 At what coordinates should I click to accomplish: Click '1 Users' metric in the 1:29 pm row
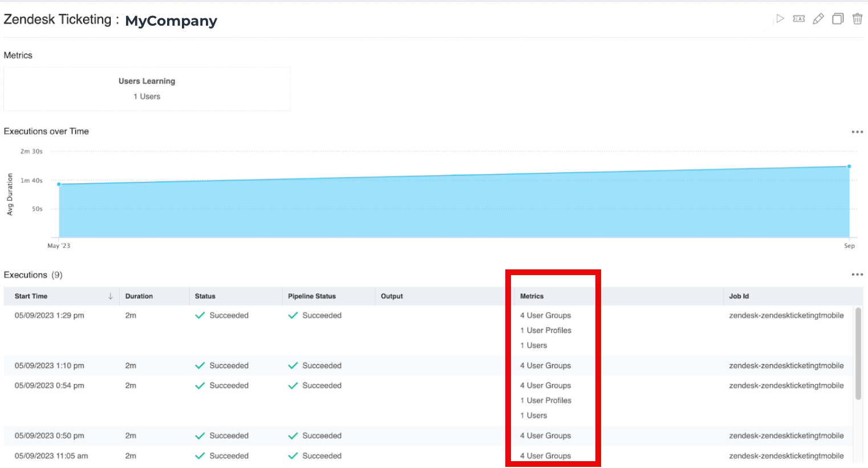(x=533, y=345)
